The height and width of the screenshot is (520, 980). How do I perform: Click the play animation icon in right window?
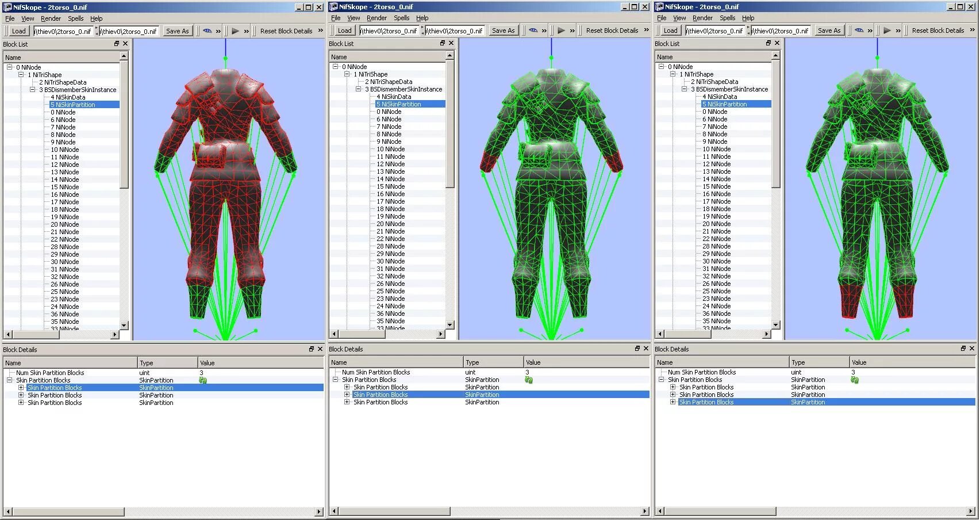pyautogui.click(x=887, y=30)
